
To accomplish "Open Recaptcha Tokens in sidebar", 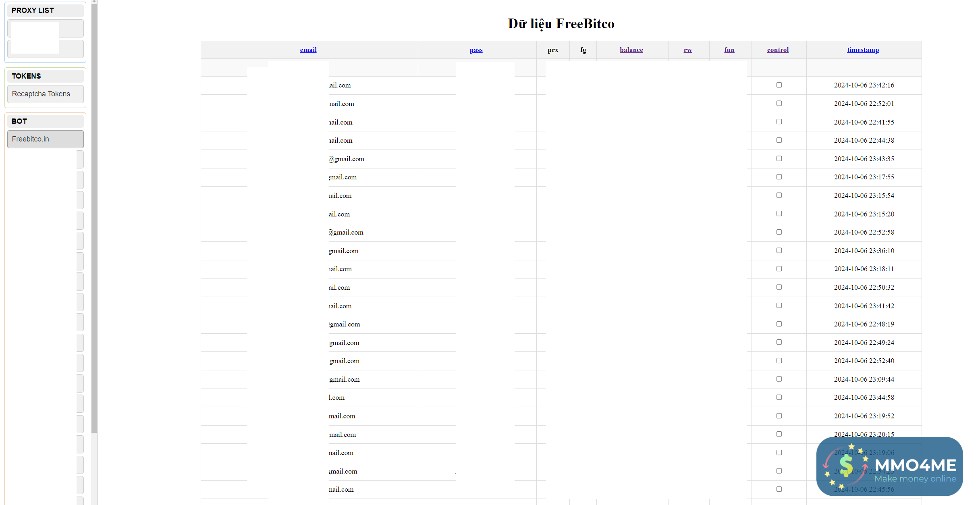I will pos(45,94).
